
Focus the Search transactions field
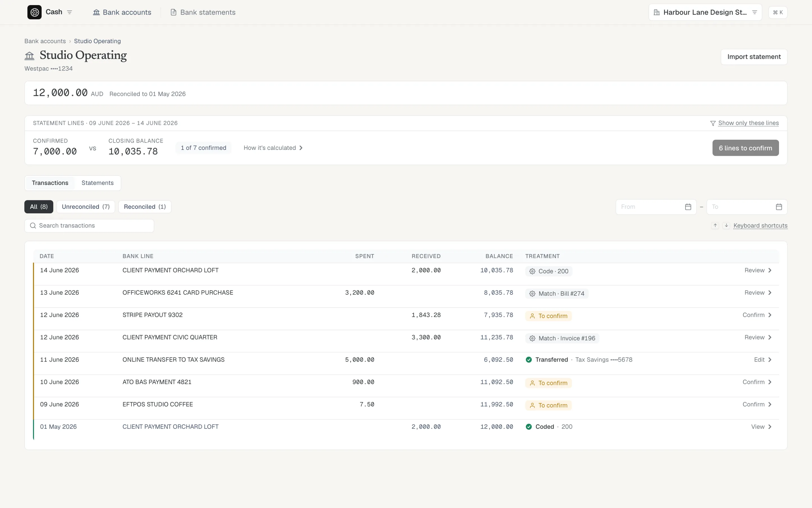(x=89, y=225)
